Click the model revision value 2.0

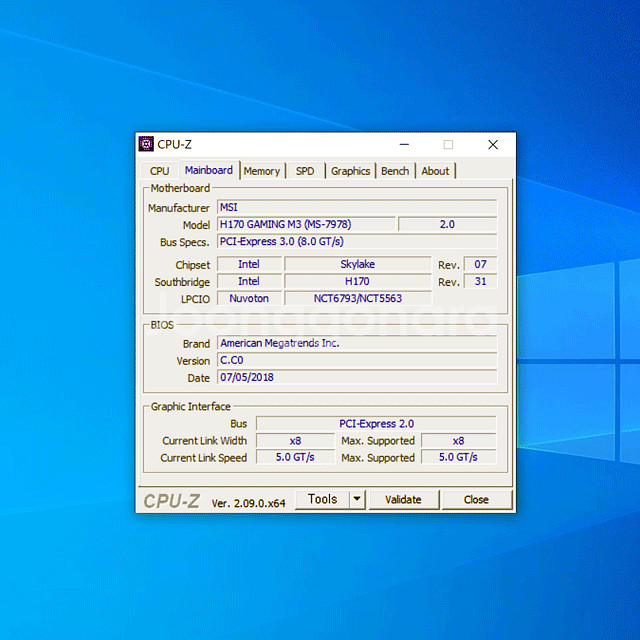pyautogui.click(x=447, y=224)
